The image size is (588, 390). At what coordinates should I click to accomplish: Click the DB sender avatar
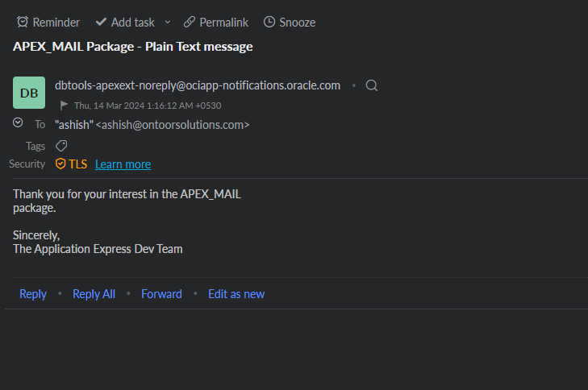(29, 93)
